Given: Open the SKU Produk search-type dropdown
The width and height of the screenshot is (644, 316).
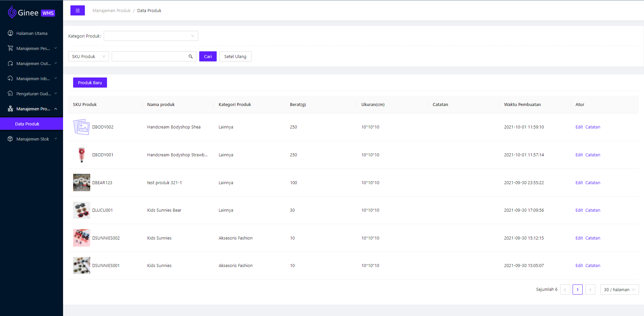Looking at the screenshot, I should tap(89, 56).
